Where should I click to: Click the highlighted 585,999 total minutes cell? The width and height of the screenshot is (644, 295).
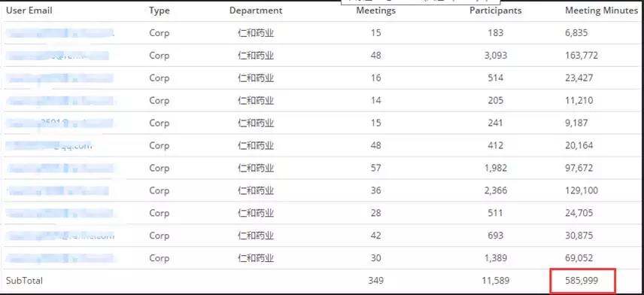coord(583,281)
